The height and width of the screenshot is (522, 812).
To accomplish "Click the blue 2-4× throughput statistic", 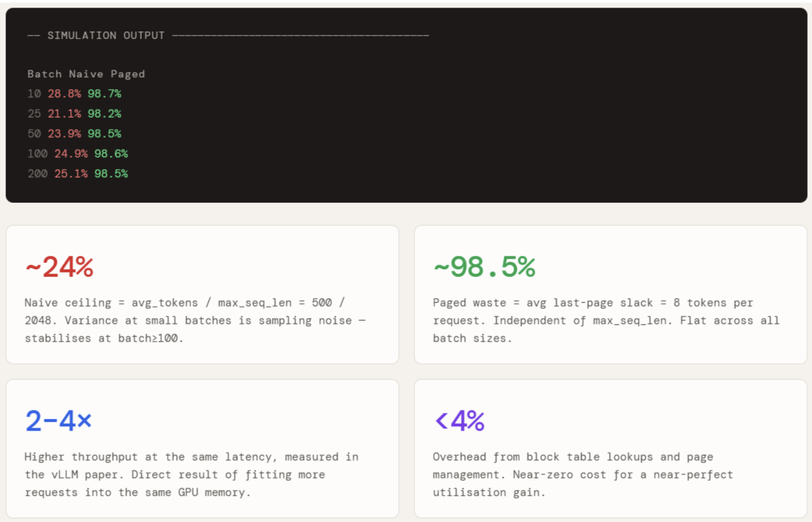I will pos(59,421).
